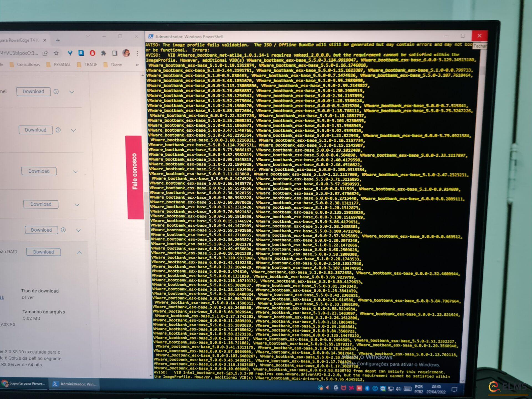532x399 pixels.
Task: Open the red cat-face antivirus tray icon
Action: click(x=344, y=388)
